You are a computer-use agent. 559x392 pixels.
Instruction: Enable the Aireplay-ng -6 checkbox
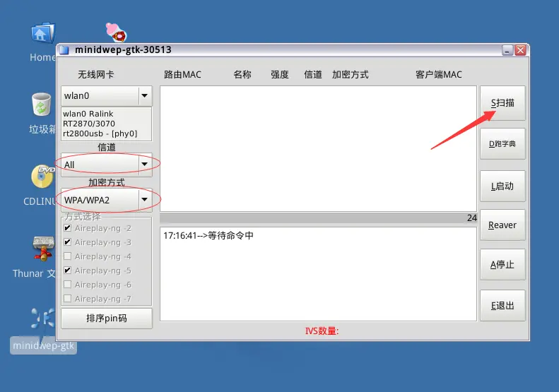tap(67, 285)
